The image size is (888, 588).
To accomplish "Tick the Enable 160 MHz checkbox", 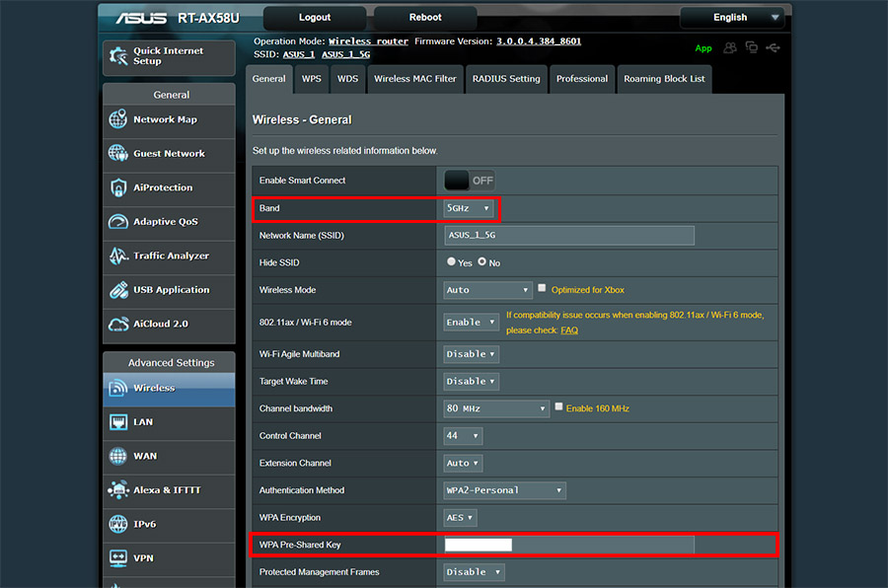I will (559, 406).
